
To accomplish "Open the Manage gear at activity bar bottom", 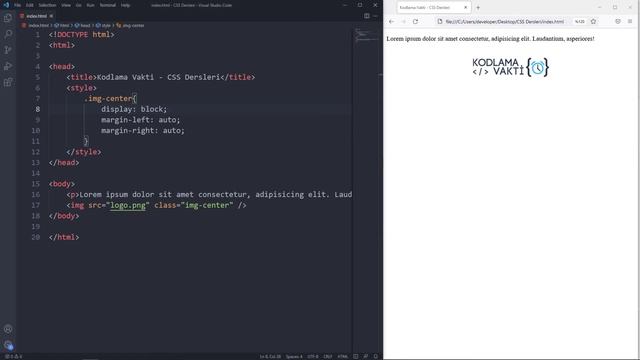I will click(8, 345).
